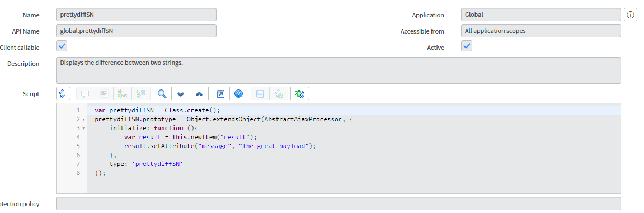
Task: Open script search with magnifier icon
Action: click(162, 93)
